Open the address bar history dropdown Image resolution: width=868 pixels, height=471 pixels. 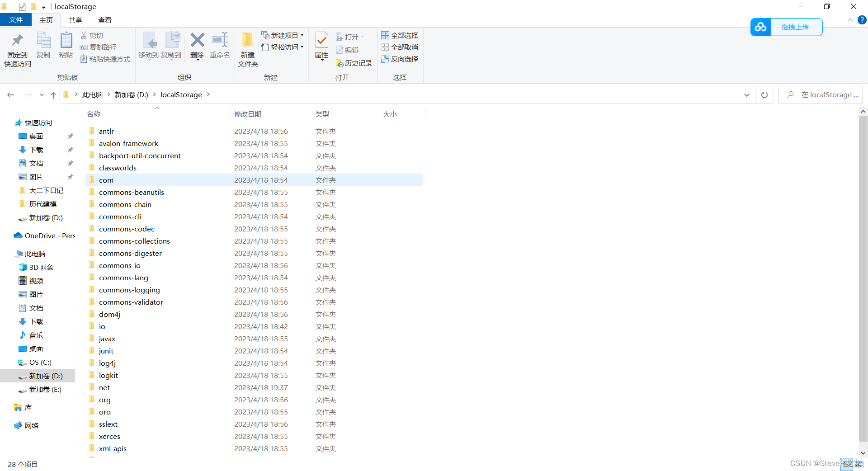tap(747, 94)
